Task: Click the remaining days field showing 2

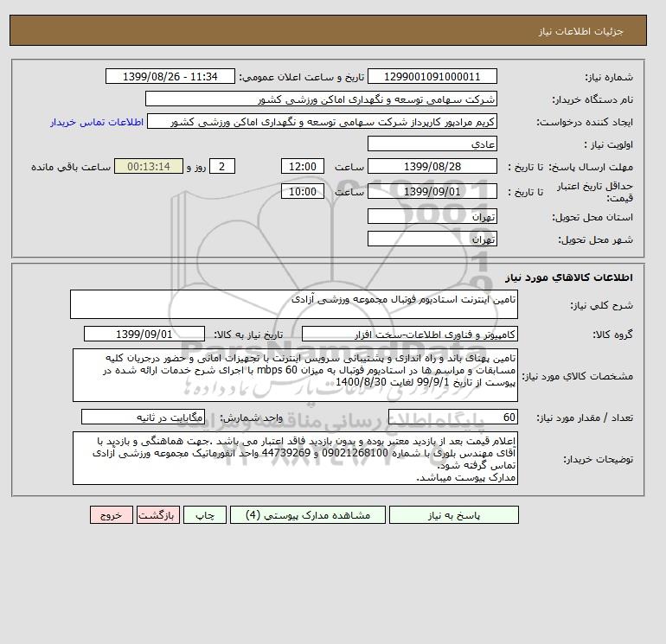Action: click(x=221, y=167)
